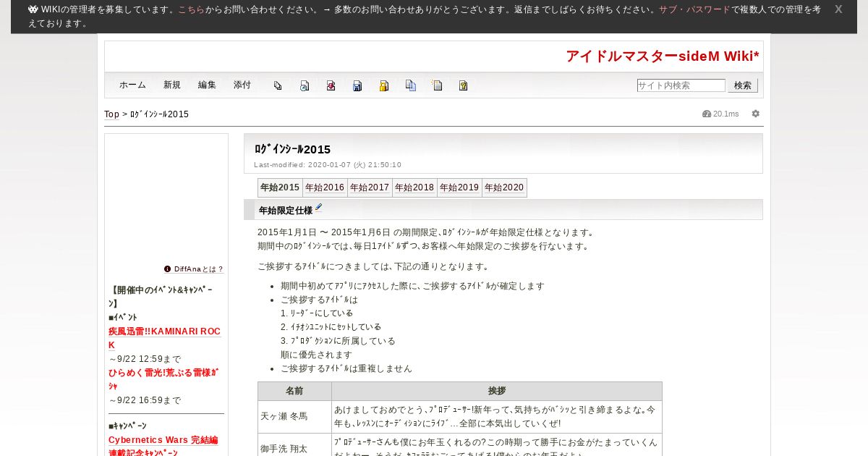Click the ■ｲﾍﾞﾝﾄ sidebar label
This screenshot has height=456, width=868.
pyautogui.click(x=123, y=318)
